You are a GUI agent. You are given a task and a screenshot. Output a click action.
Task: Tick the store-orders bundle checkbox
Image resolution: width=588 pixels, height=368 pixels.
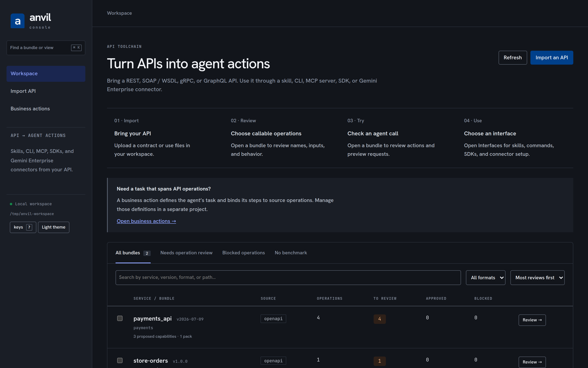pos(120,360)
